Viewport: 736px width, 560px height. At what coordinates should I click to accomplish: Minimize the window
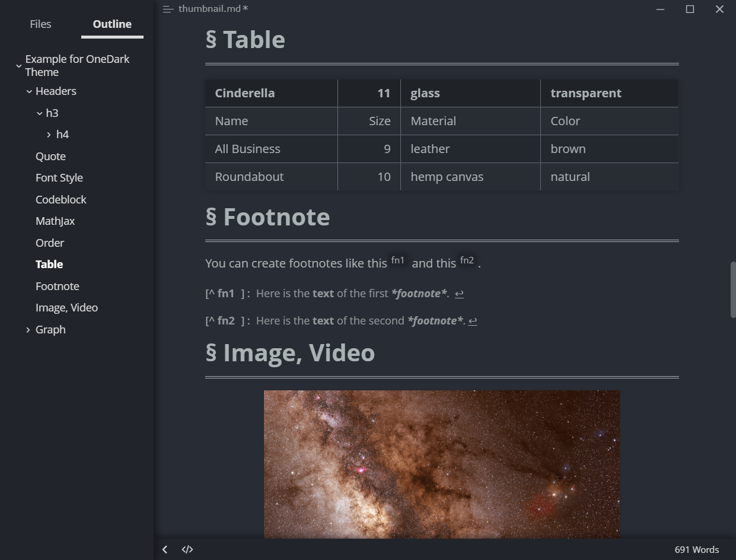661,9
